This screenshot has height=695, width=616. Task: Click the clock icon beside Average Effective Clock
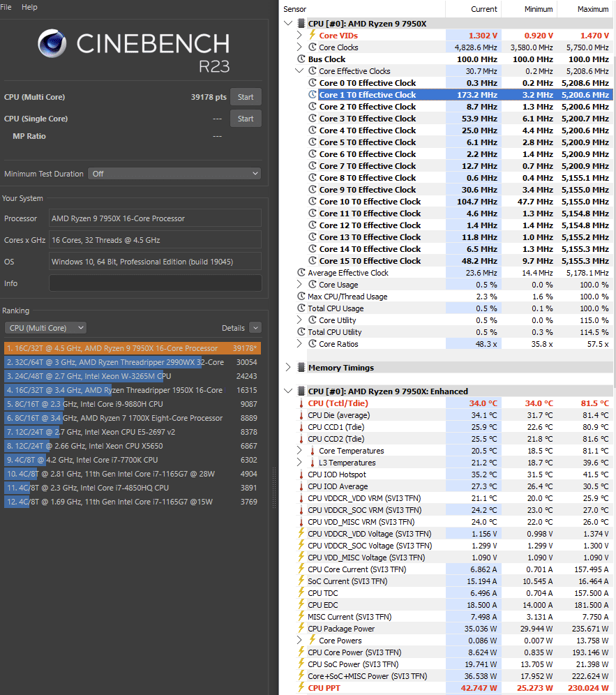point(301,272)
